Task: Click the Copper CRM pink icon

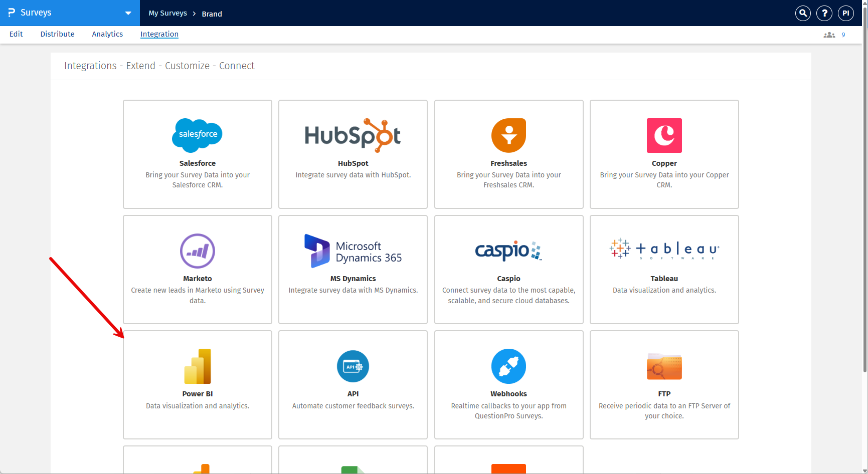Action: [x=664, y=135]
